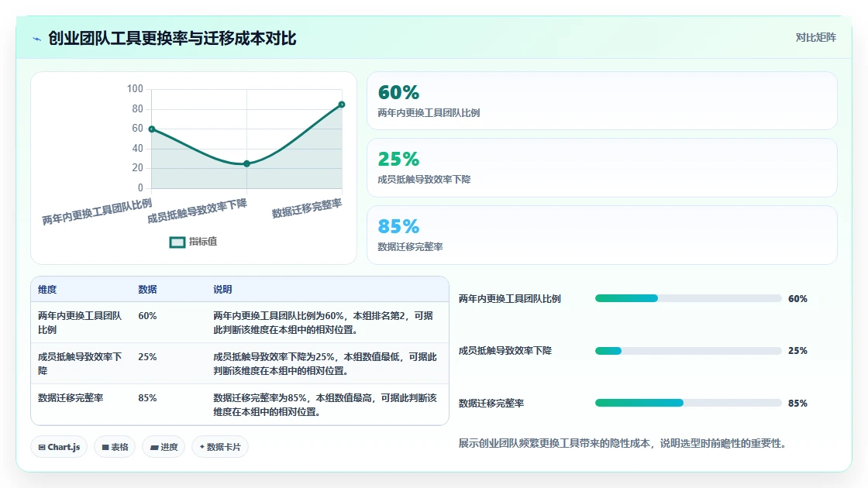Click the 维度 column header
This screenshot has width=868, height=488.
pyautogui.click(x=47, y=290)
